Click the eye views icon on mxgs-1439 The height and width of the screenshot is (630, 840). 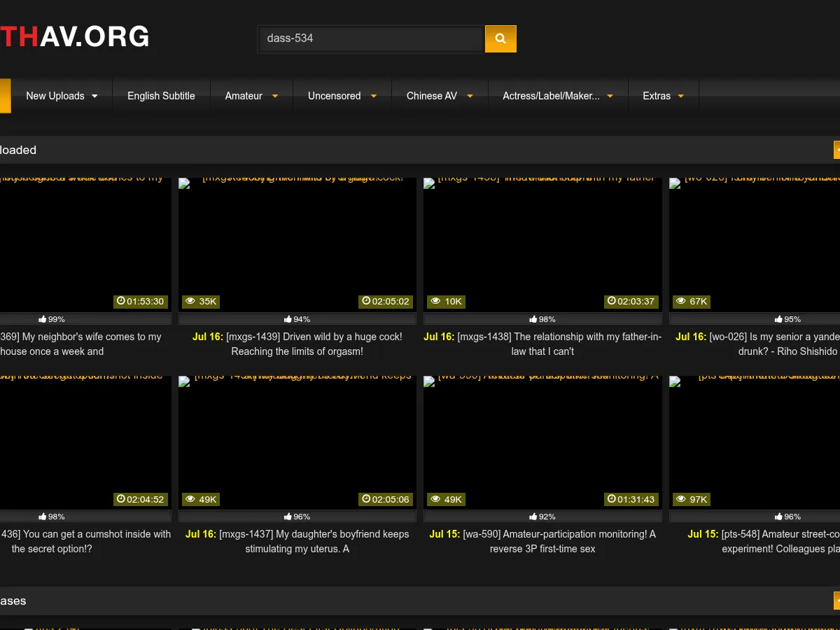coord(190,301)
